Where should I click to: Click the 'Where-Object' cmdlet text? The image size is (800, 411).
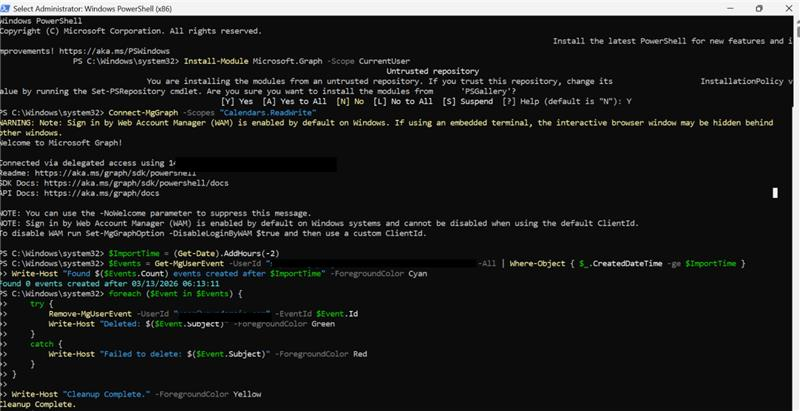(x=537, y=264)
